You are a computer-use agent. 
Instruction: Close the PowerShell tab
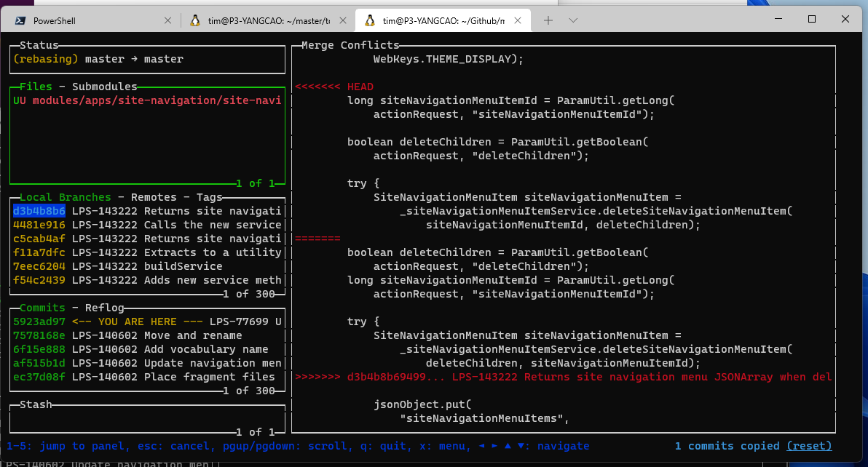[x=167, y=20]
